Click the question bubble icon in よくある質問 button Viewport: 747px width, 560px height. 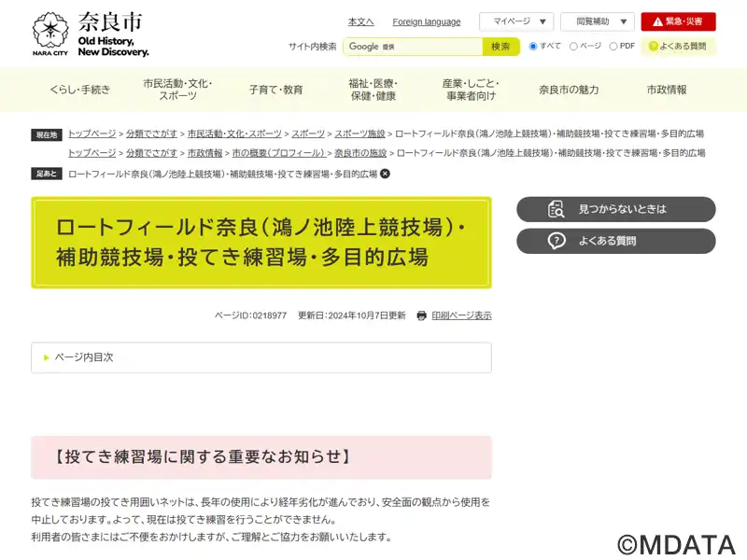tap(556, 241)
